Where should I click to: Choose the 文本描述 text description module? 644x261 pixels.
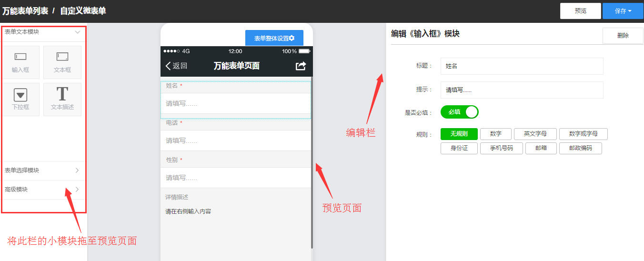pyautogui.click(x=62, y=99)
